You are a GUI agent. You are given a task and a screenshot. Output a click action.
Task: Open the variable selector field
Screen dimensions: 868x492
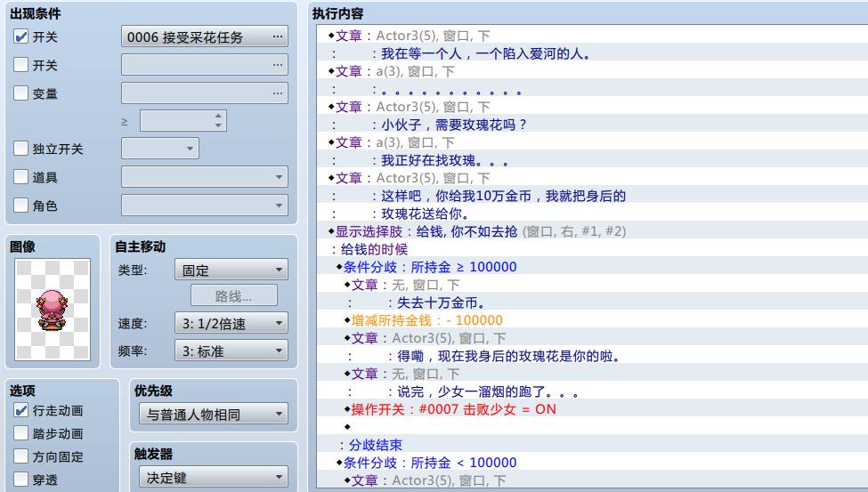tap(204, 93)
